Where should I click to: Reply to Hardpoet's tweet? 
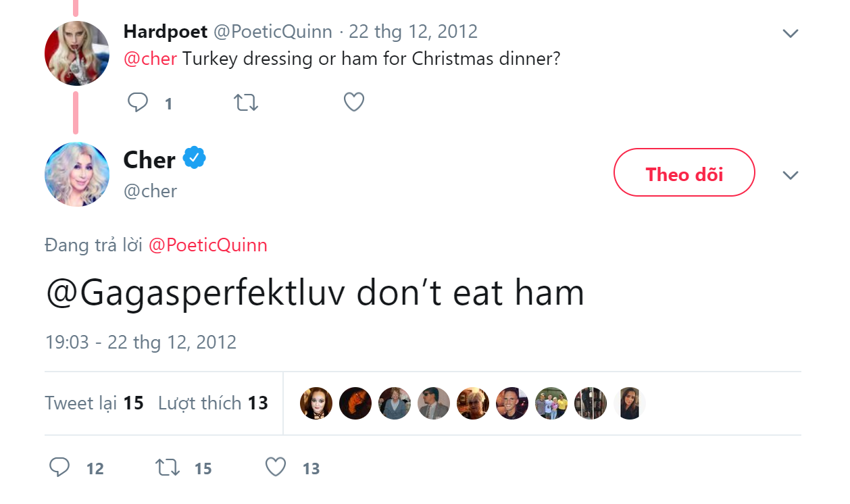point(138,103)
